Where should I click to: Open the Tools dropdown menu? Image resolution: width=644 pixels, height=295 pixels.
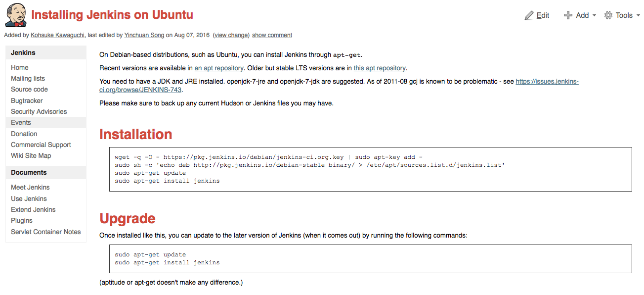[624, 15]
